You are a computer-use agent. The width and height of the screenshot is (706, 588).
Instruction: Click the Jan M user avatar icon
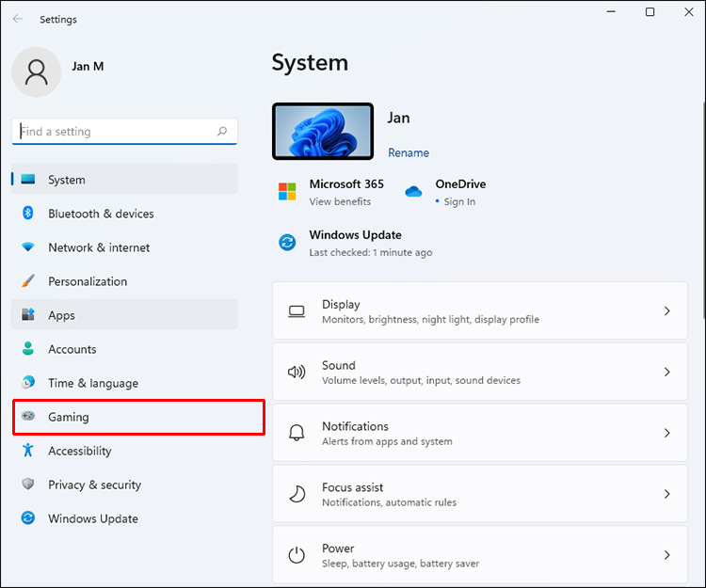[37, 72]
